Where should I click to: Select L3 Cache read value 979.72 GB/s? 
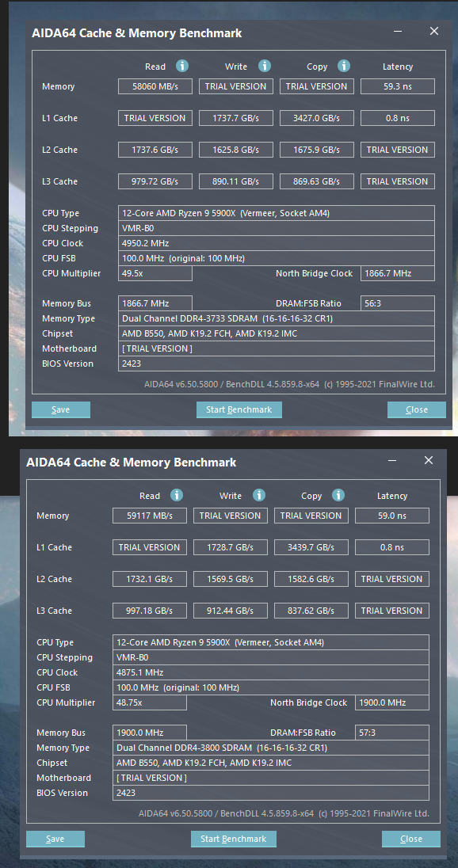[x=155, y=181]
